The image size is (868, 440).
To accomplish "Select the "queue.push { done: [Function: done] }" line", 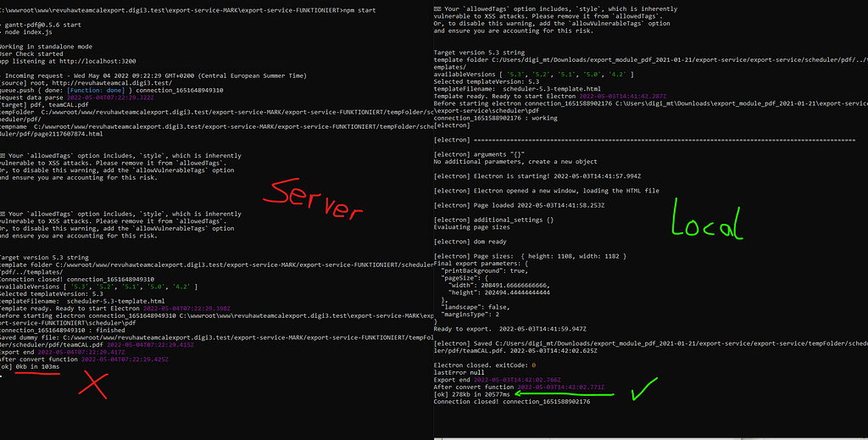I will tap(111, 90).
